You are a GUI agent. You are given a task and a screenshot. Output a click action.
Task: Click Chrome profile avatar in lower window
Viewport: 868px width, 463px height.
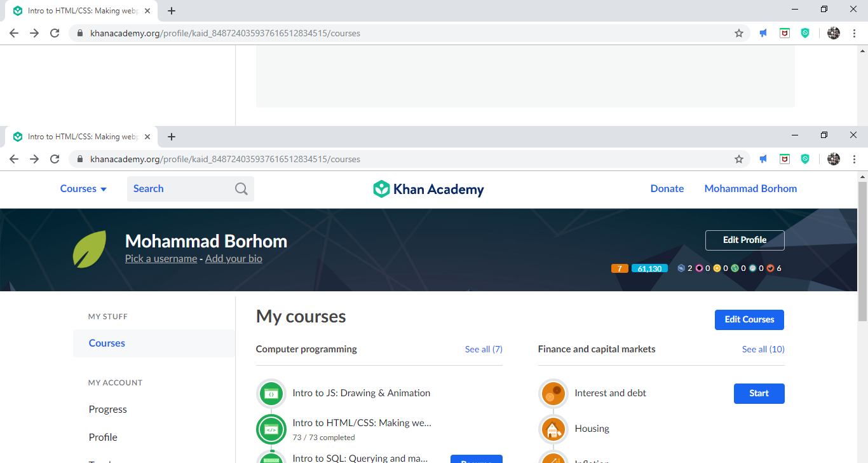pos(834,159)
